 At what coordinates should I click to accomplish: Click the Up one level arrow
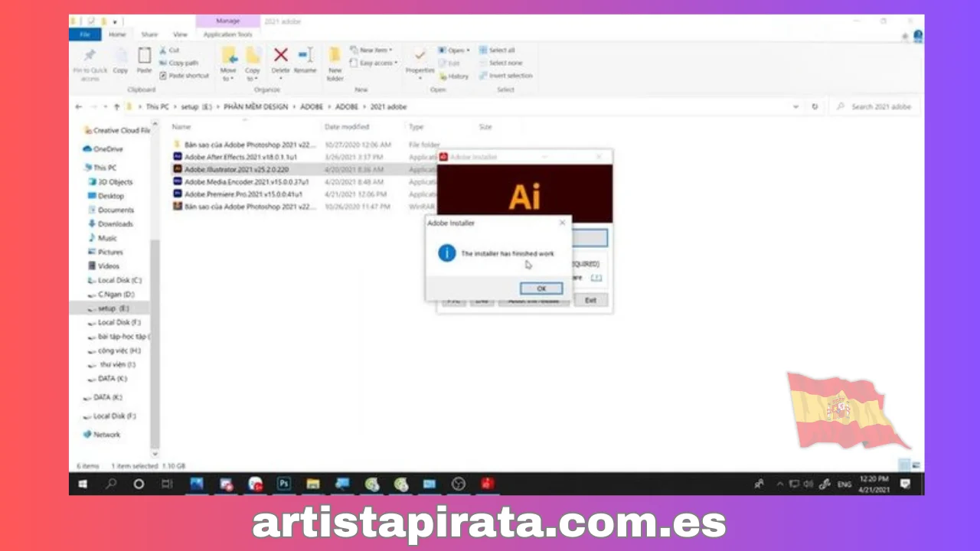pyautogui.click(x=116, y=107)
